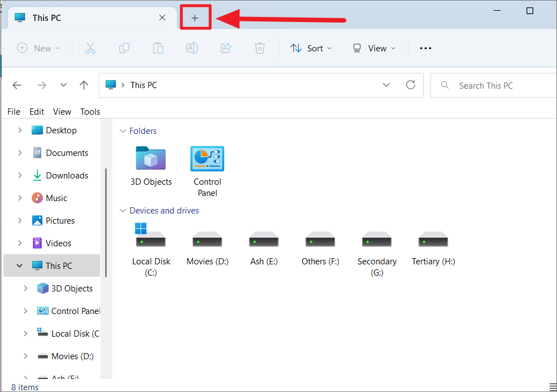Click the Cut scissors icon

(x=90, y=48)
